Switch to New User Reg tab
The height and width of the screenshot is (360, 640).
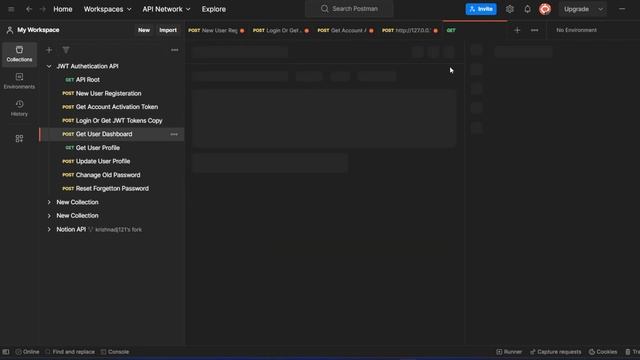pyautogui.click(x=216, y=30)
